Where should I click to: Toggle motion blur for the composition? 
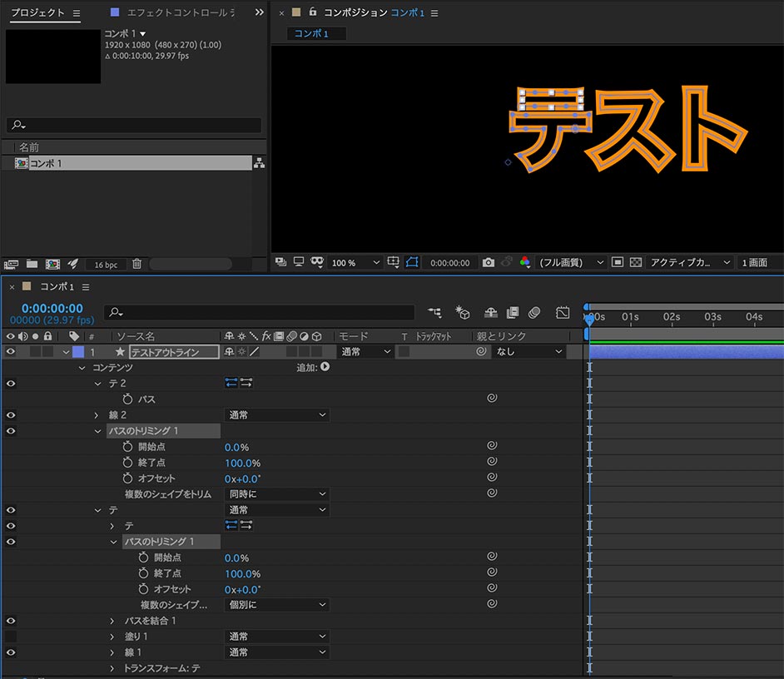pos(533,313)
